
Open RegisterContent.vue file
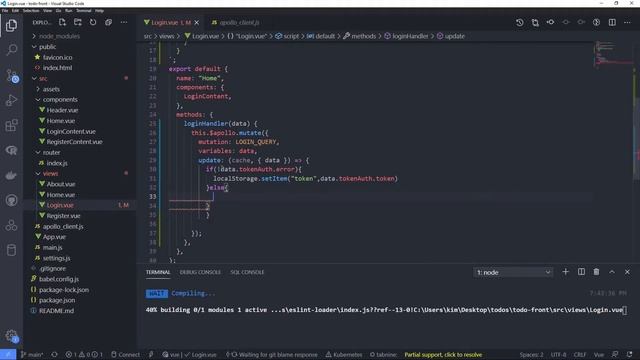point(74,142)
